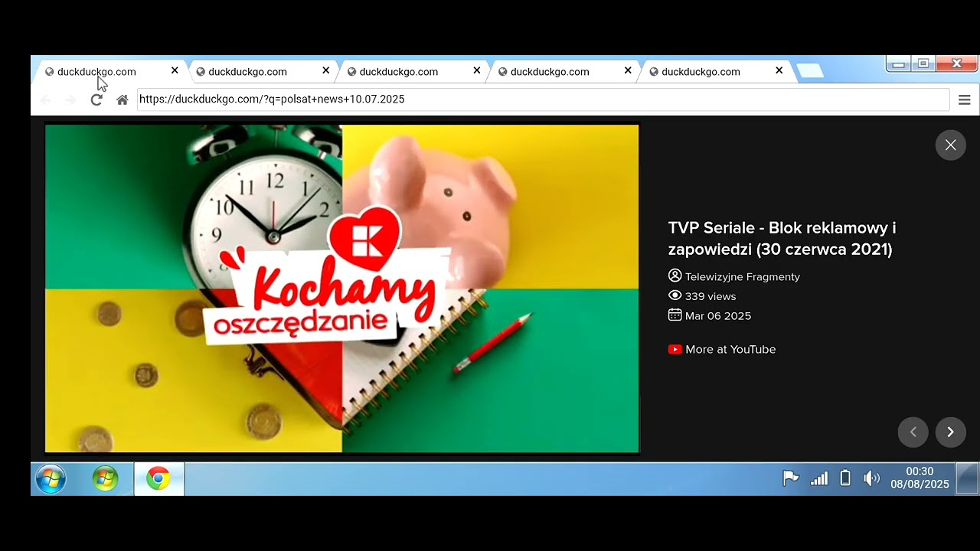
Task: Close the fifth duckduckgo.com tab
Action: click(779, 70)
